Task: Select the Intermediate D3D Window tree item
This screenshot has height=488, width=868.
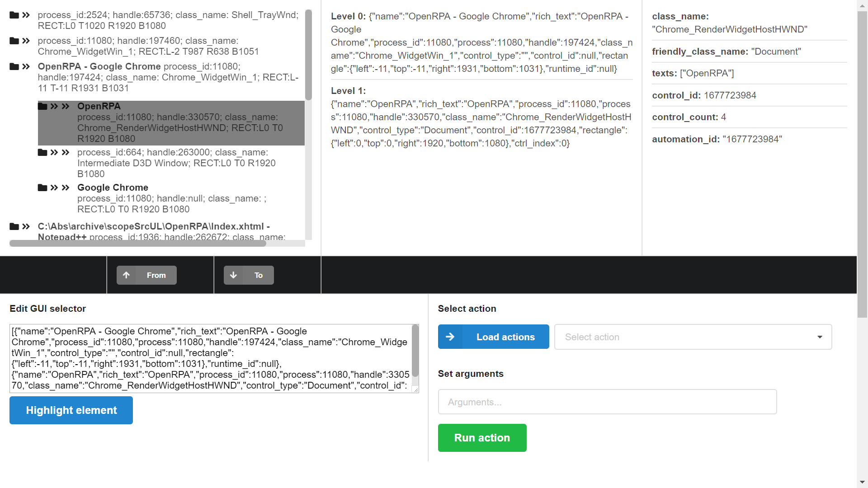Action: tap(171, 163)
